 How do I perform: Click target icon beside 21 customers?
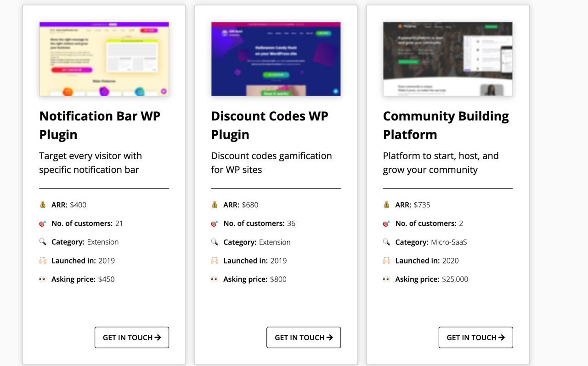pyautogui.click(x=43, y=223)
